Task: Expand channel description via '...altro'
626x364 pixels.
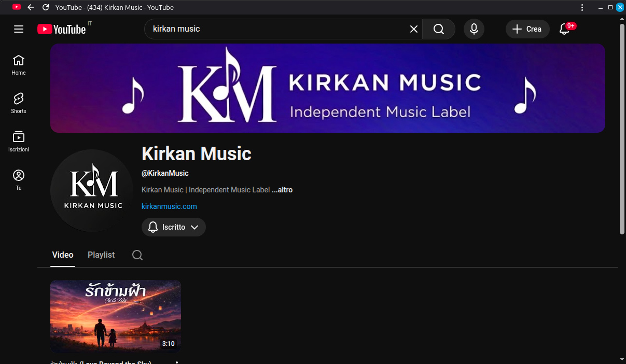Action: [282, 190]
